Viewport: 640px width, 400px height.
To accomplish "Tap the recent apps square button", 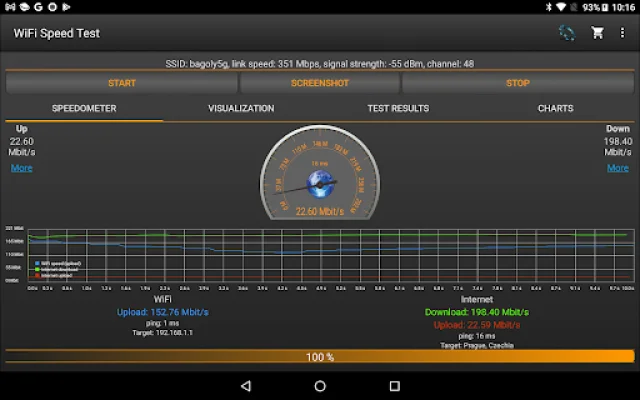I will (394, 386).
